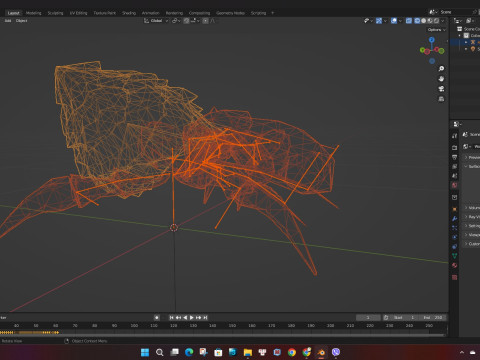480x360 pixels.
Task: Open the Physics properties tab
Action: (x=454, y=237)
